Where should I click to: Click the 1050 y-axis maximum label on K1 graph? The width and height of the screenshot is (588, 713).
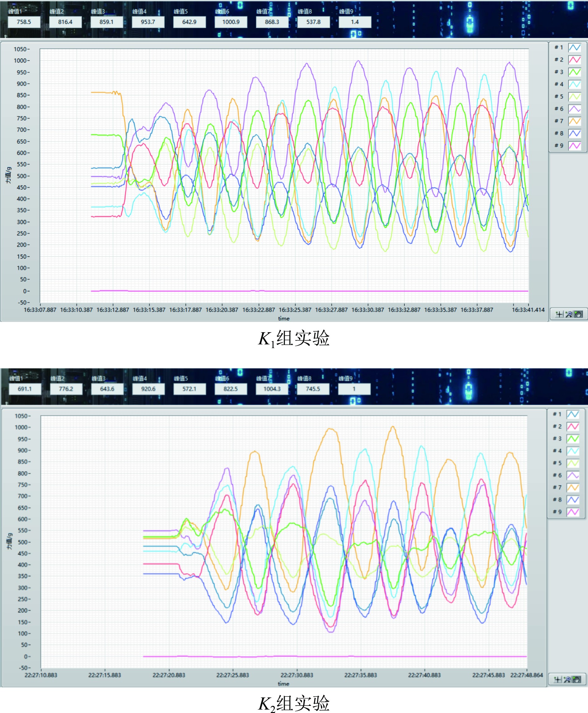point(20,49)
